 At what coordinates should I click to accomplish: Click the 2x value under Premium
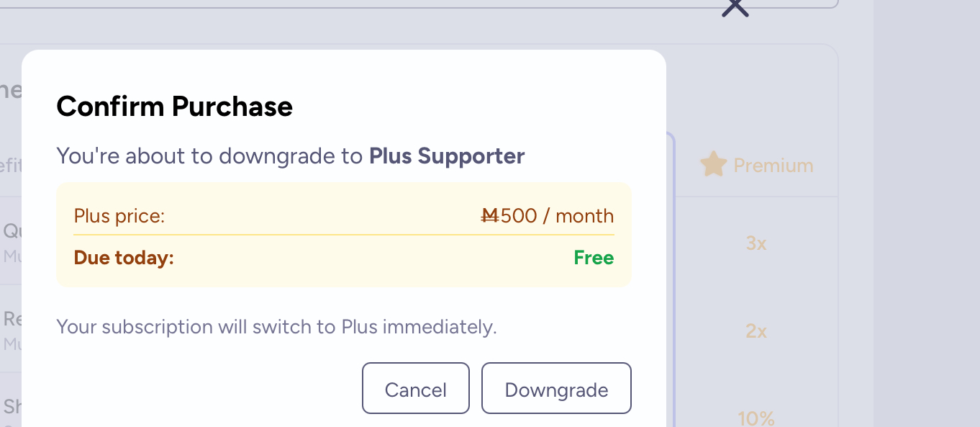coord(756,331)
